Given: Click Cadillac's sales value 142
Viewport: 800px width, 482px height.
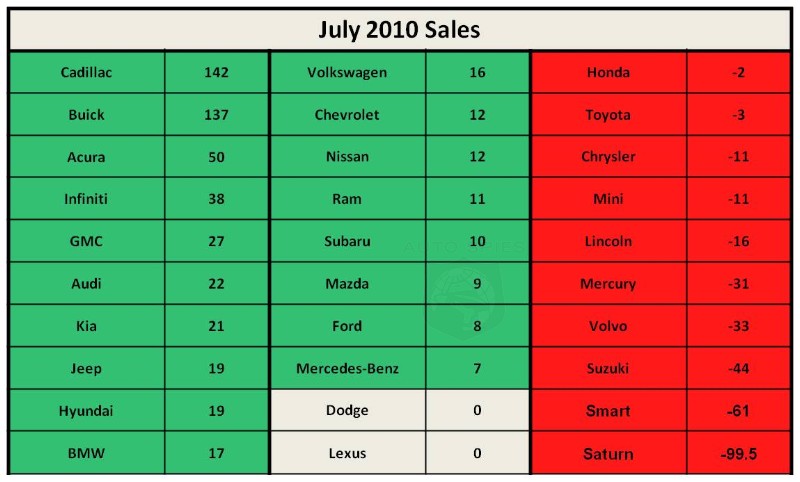Looking at the screenshot, I should (x=215, y=72).
